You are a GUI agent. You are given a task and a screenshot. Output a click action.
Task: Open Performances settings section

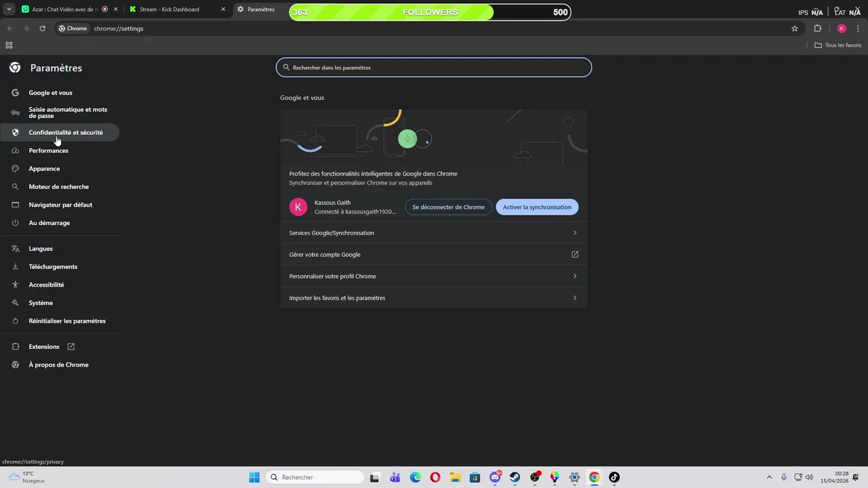point(60,150)
